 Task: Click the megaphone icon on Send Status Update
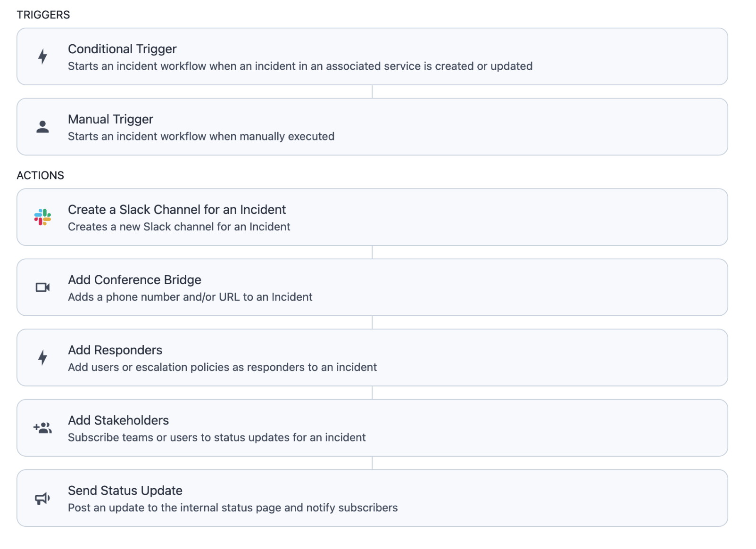[42, 498]
